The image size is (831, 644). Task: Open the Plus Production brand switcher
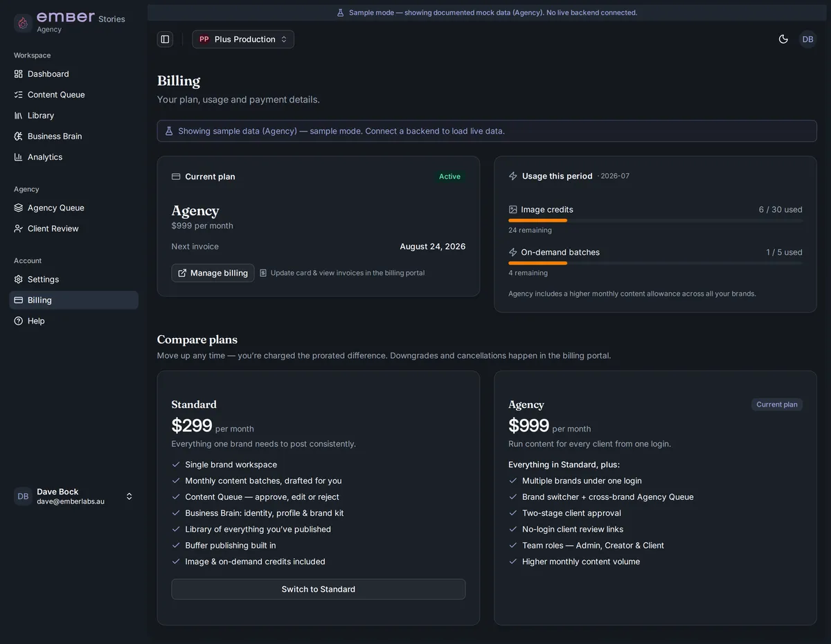tap(243, 39)
